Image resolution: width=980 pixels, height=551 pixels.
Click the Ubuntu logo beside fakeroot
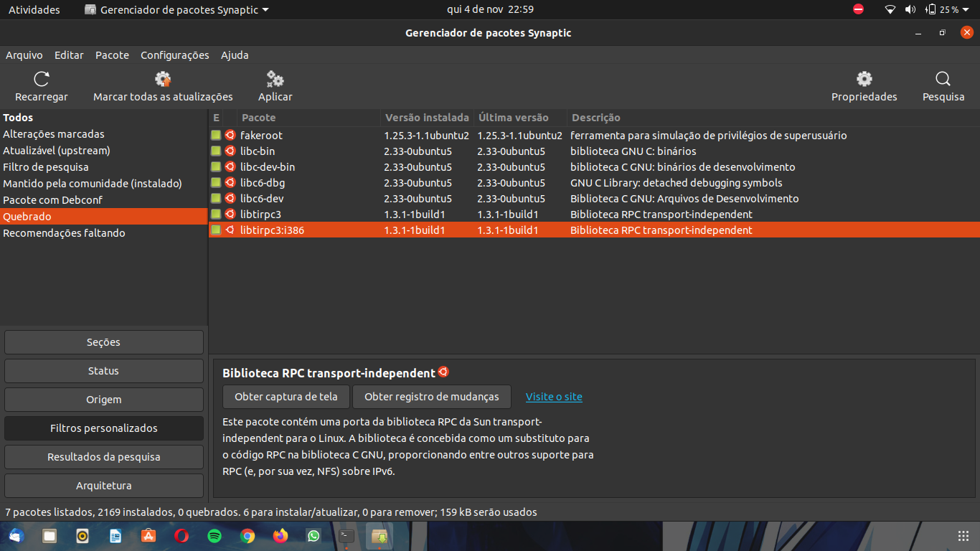coord(230,135)
